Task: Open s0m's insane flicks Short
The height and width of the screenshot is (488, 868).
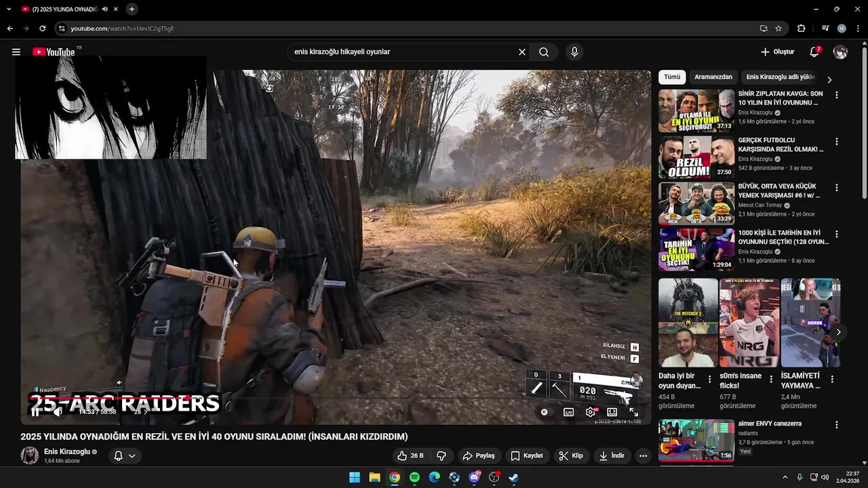Action: pyautogui.click(x=749, y=323)
